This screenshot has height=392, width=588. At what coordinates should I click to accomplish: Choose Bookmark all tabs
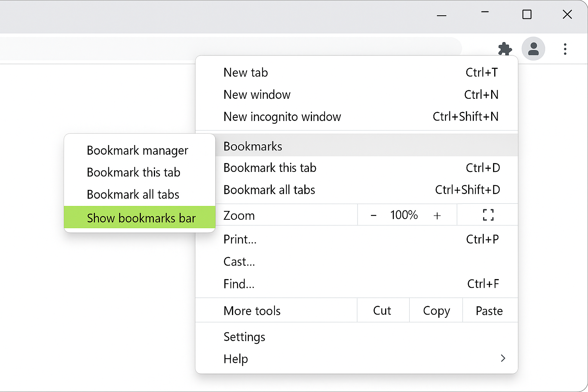pos(133,194)
